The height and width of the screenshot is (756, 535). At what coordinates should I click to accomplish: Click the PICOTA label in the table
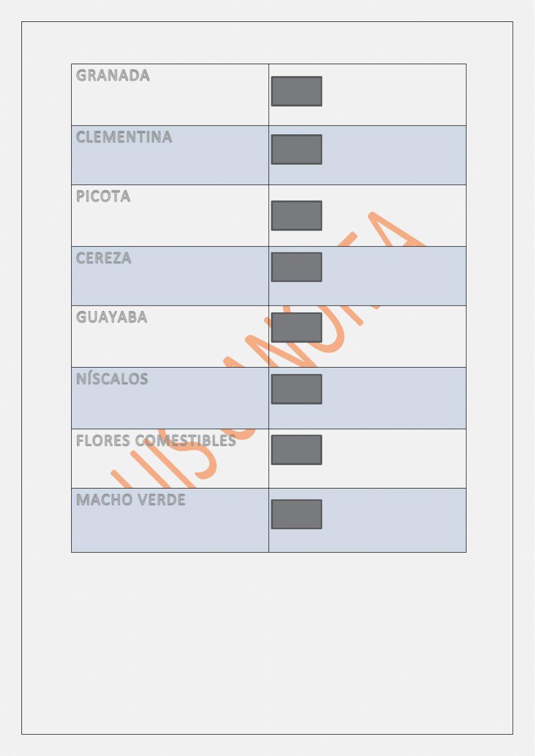click(x=103, y=196)
